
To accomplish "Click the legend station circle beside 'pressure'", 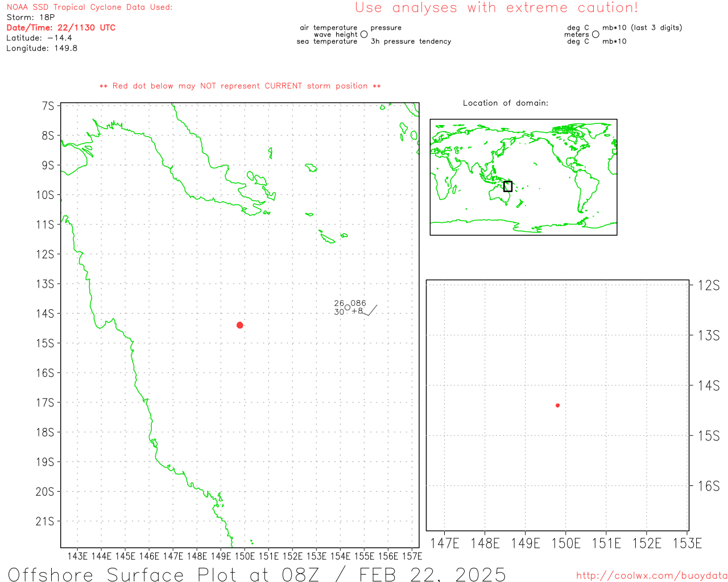I will coord(364,35).
